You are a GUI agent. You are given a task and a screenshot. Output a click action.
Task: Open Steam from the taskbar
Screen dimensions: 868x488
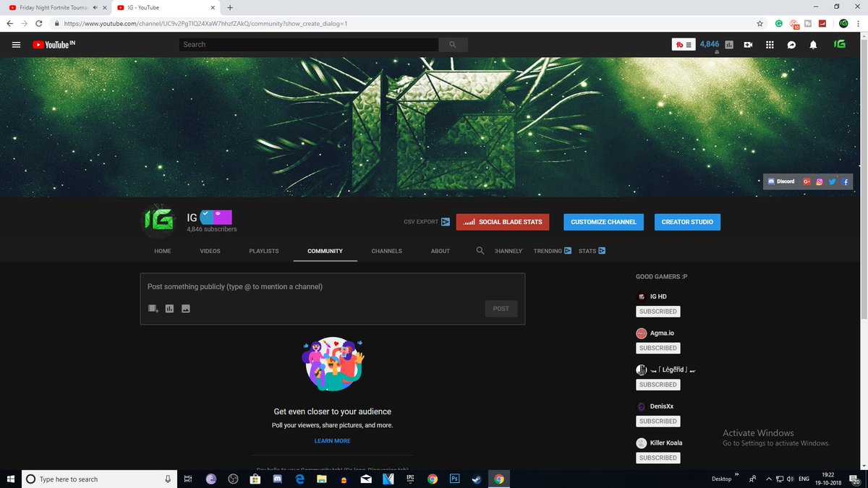476,479
